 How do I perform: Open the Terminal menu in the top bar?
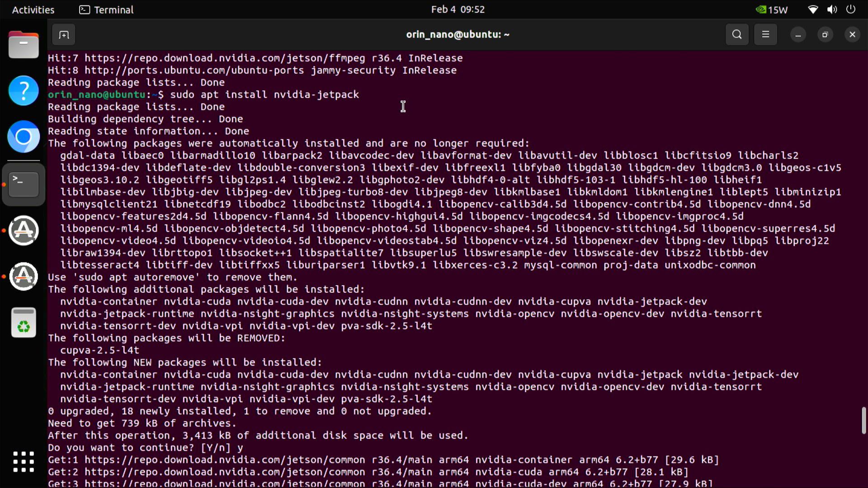pyautogui.click(x=106, y=9)
